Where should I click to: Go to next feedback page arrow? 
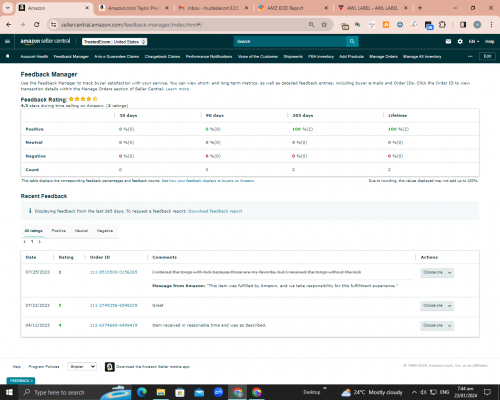40,242
